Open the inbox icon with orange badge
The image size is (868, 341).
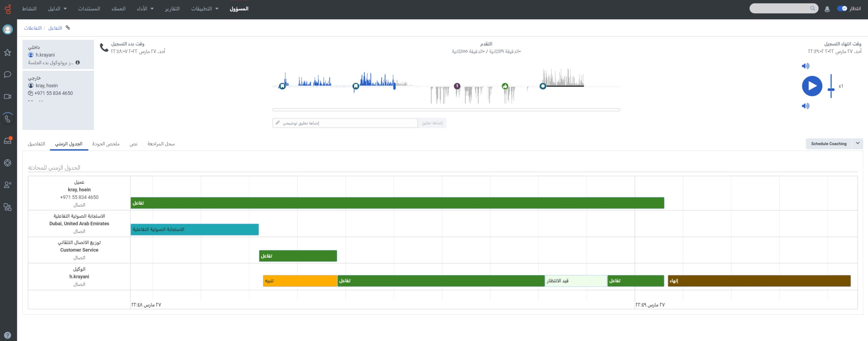click(7, 141)
